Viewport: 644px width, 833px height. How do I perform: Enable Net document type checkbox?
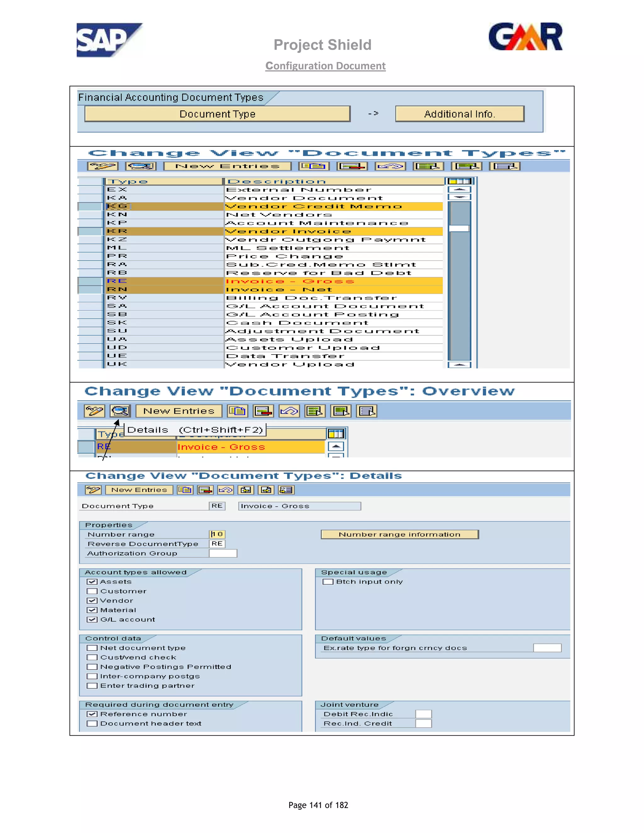(x=92, y=648)
